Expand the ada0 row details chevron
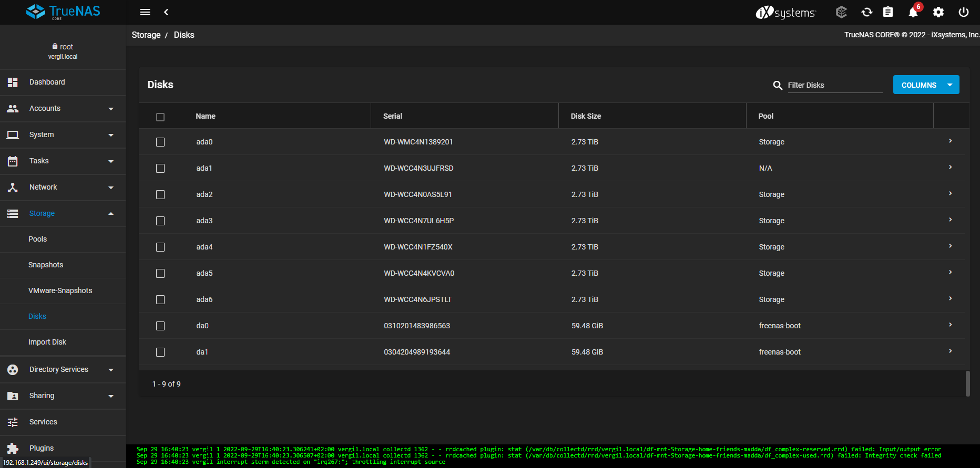Screen dimensions: 980x468 pos(951,141)
